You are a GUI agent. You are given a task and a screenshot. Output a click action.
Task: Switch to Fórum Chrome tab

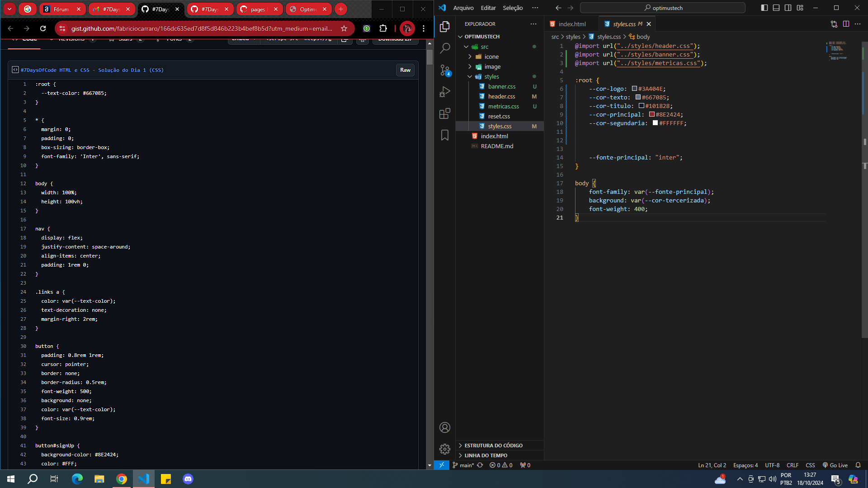[62, 9]
